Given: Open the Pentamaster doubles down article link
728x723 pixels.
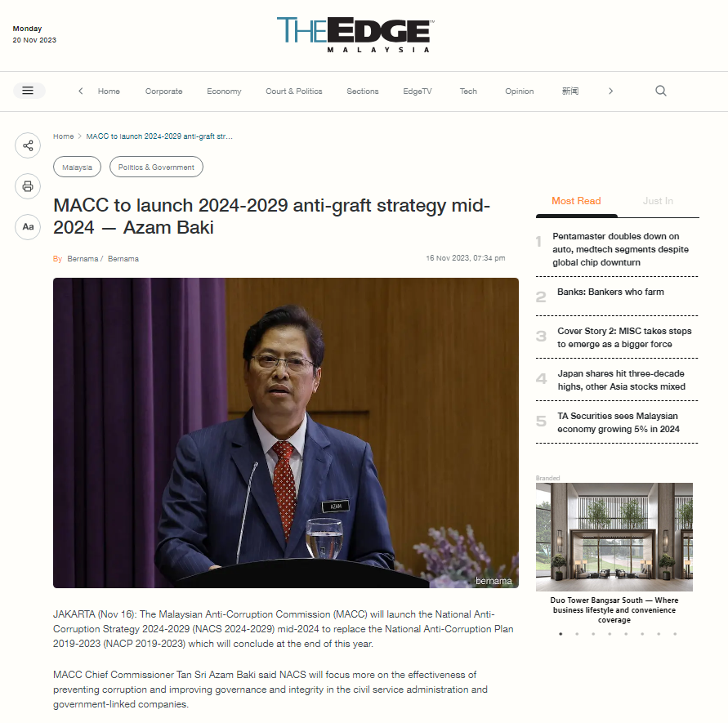Looking at the screenshot, I should (x=620, y=249).
